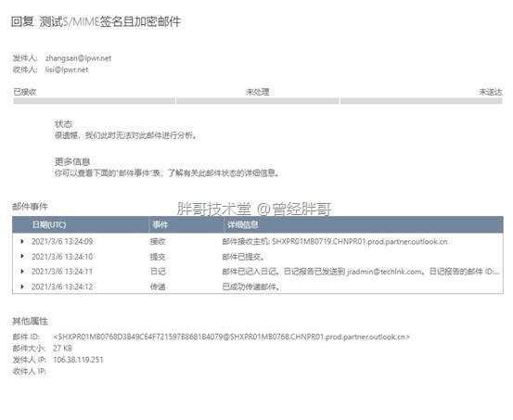The width and height of the screenshot is (513, 420).
Task: Select the 已成功传递邮件 detail cell
Action: pyautogui.click(x=251, y=286)
